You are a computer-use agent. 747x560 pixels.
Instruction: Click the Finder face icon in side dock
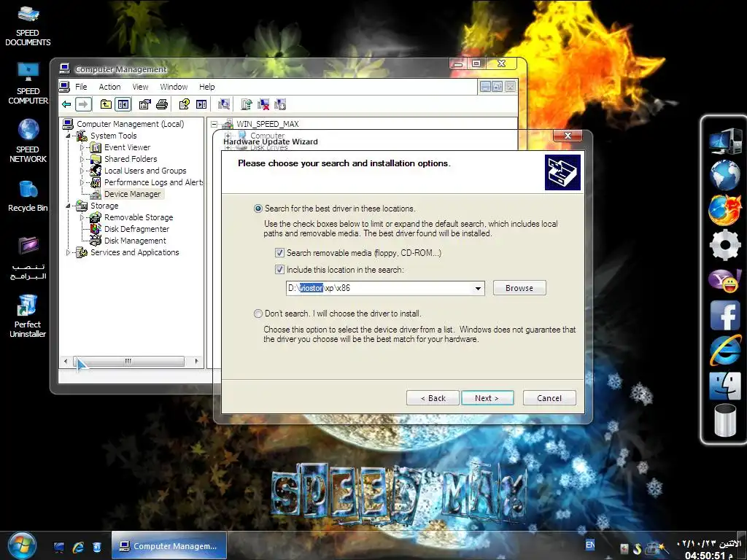tap(725, 386)
